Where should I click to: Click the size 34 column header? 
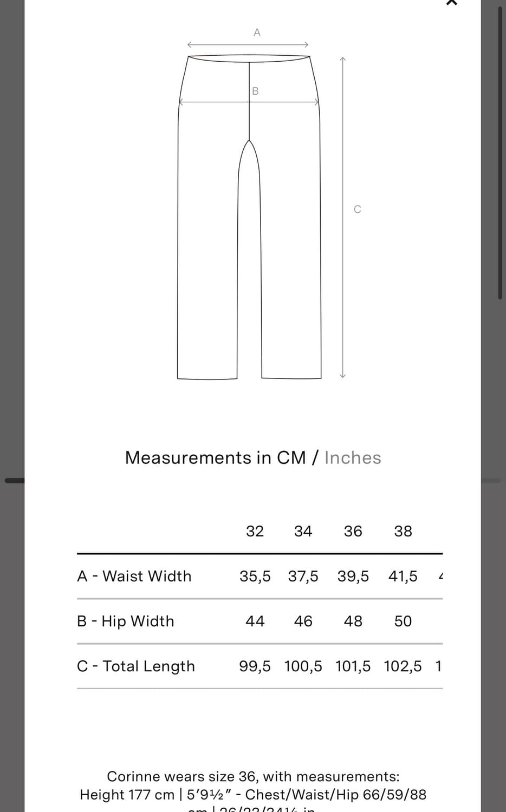point(303,531)
